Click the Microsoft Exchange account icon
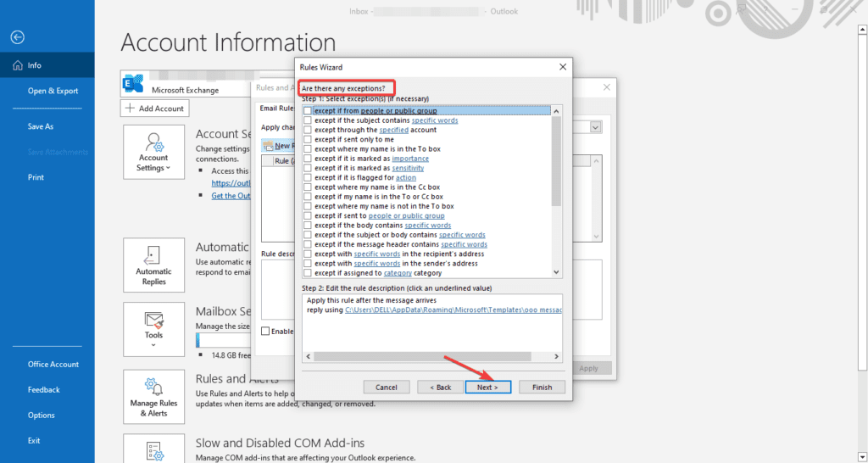The image size is (868, 463). pyautogui.click(x=133, y=84)
